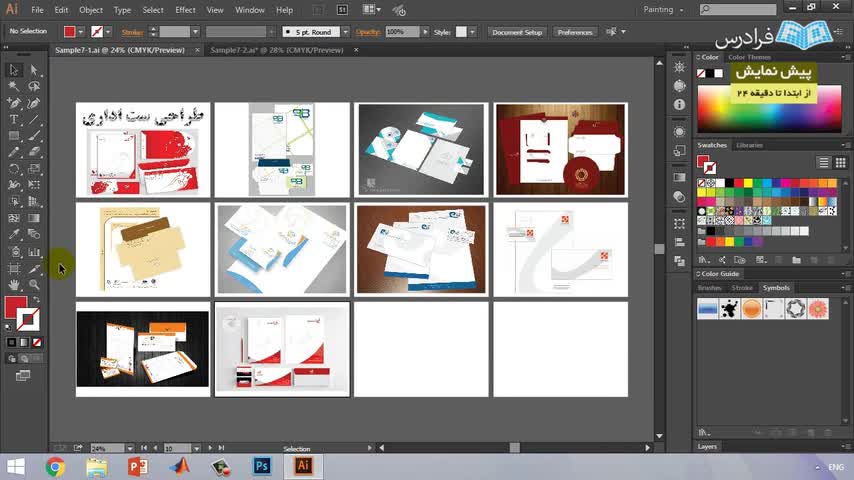
Task: Choose None swatch in Color panel
Action: 701,74
